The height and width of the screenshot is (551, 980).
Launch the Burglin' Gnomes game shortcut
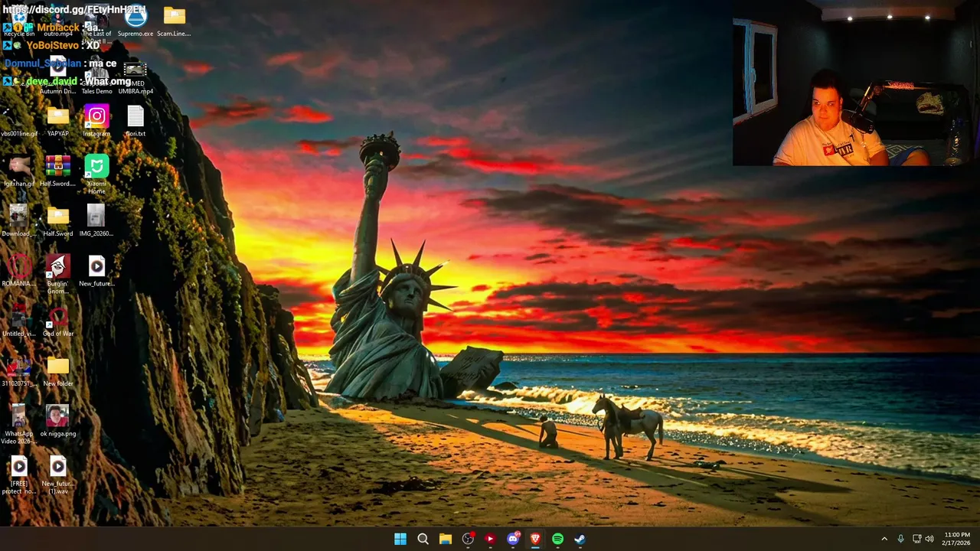(x=58, y=275)
